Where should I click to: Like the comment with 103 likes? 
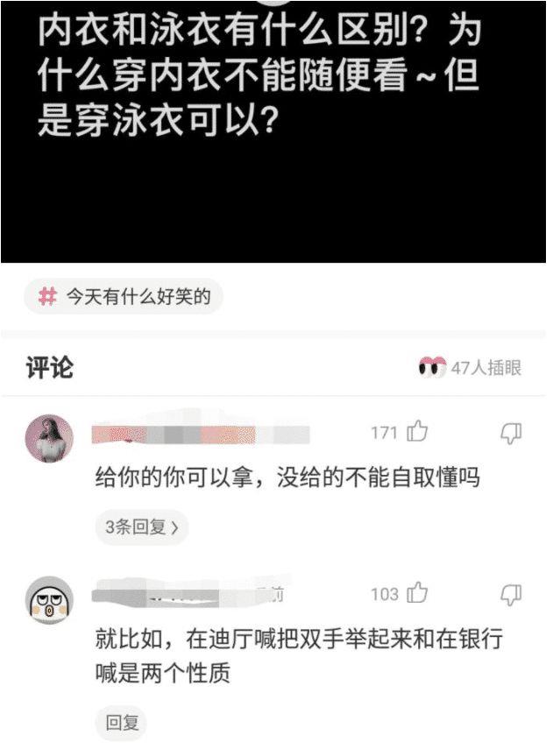click(417, 593)
